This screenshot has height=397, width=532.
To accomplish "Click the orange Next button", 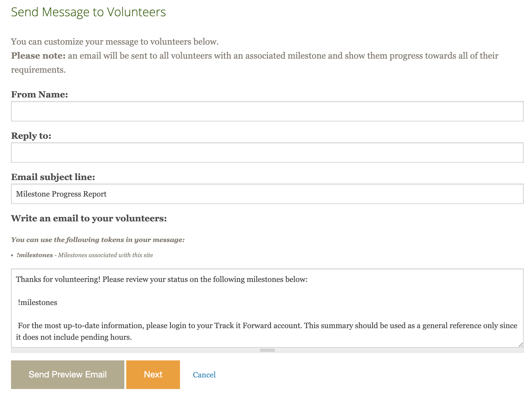I will (x=153, y=374).
